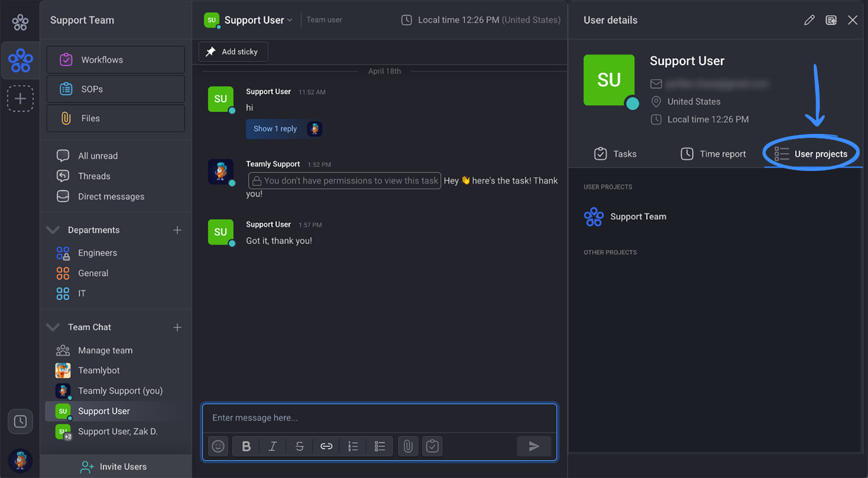Click the icon next to the pencil in User details

[831, 20]
